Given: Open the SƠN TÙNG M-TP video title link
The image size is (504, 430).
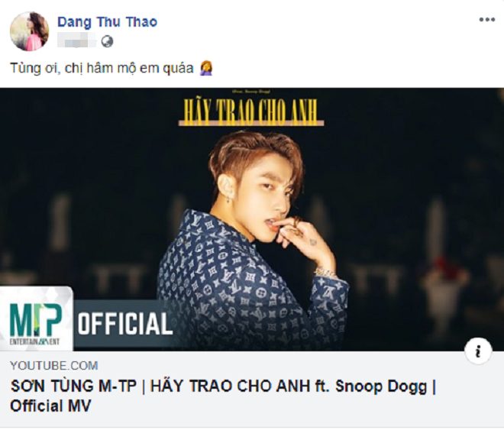Looking at the screenshot, I should tap(223, 396).
